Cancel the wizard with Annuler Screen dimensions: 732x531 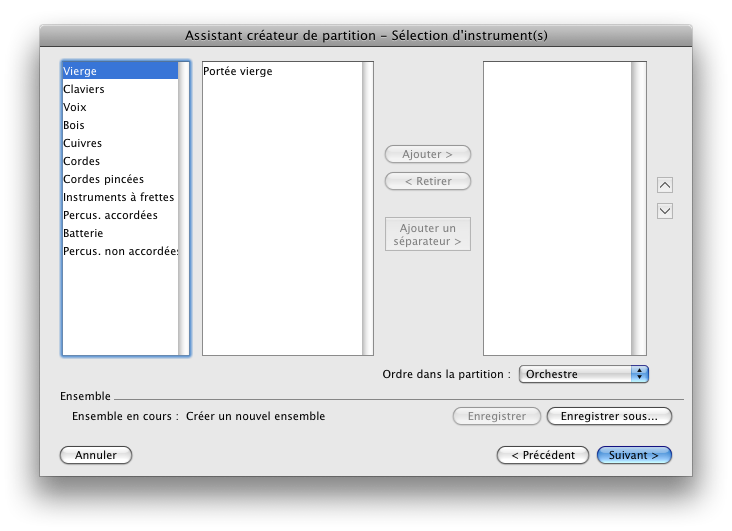pos(96,455)
